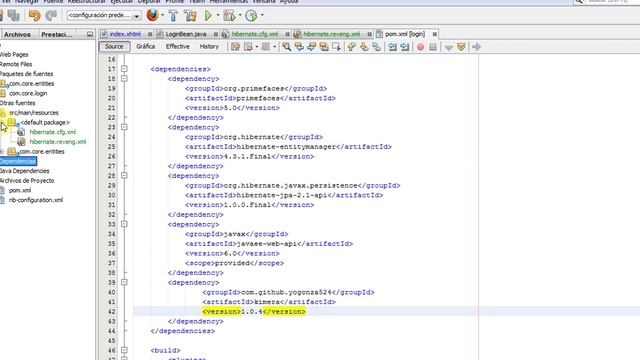Image resolution: width=640 pixels, height=360 pixels.
Task: Toggle Highlight Search in editor toolbar
Action: [324, 47]
